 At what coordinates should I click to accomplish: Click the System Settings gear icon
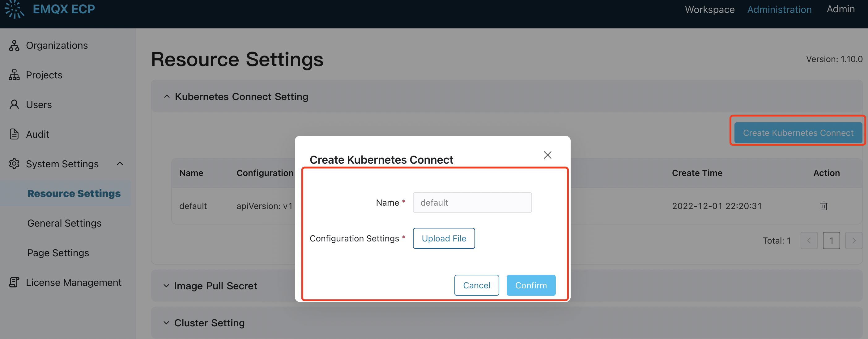(x=14, y=164)
